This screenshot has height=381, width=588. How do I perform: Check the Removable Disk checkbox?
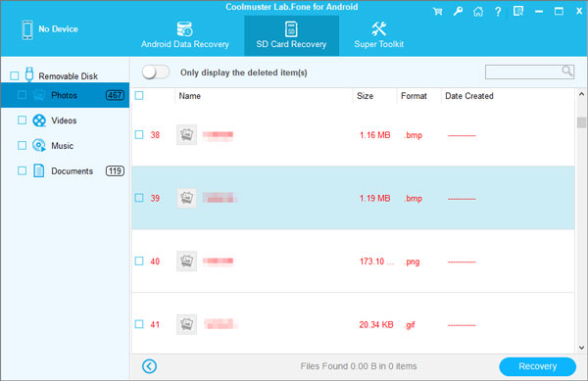pos(15,76)
